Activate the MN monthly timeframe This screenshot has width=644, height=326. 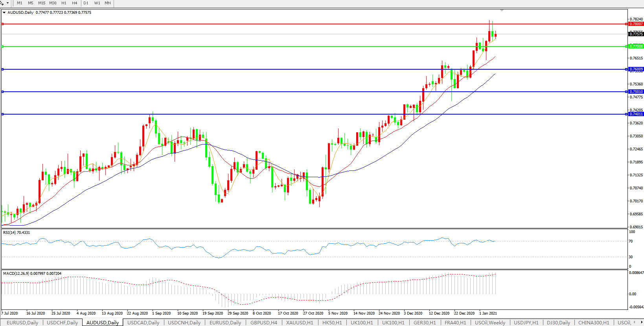click(x=108, y=3)
